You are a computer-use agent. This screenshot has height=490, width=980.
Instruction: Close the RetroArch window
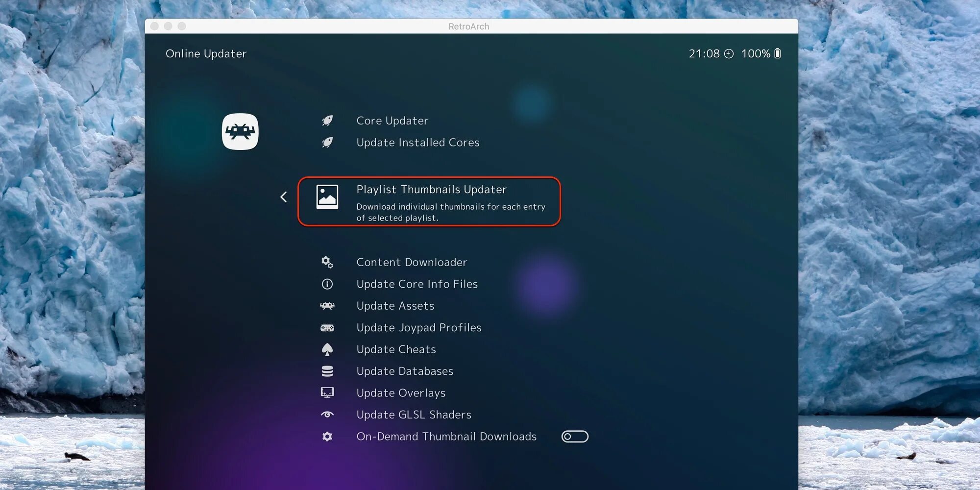(x=154, y=26)
